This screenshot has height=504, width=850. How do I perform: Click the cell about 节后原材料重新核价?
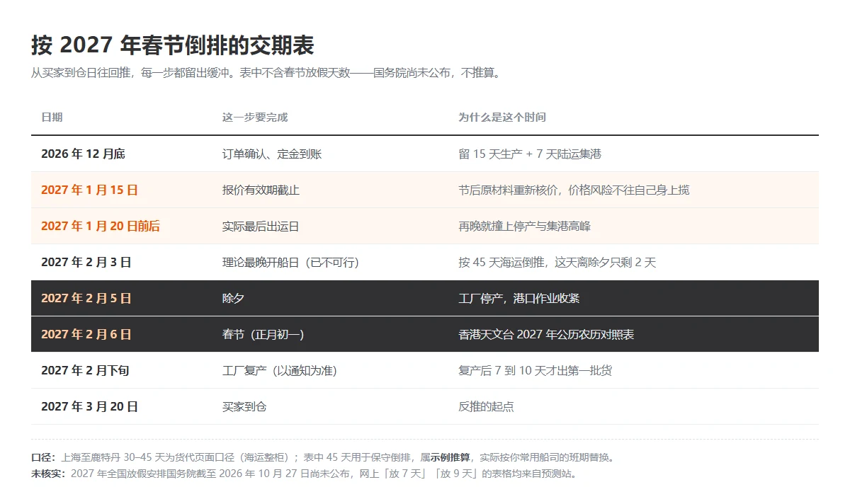click(574, 190)
